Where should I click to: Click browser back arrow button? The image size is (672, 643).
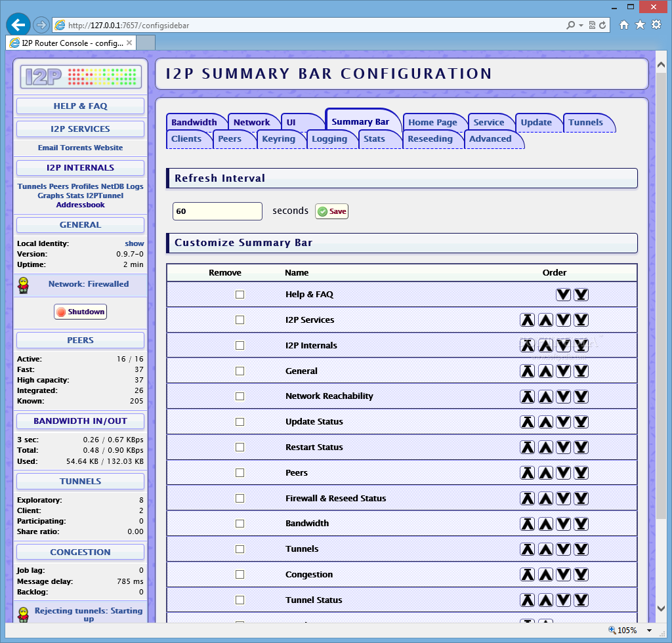[18, 25]
